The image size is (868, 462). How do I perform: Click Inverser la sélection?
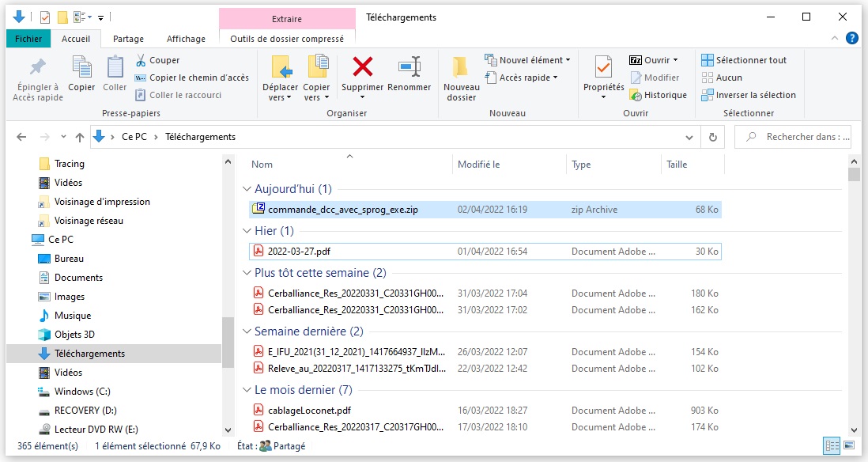pyautogui.click(x=749, y=95)
